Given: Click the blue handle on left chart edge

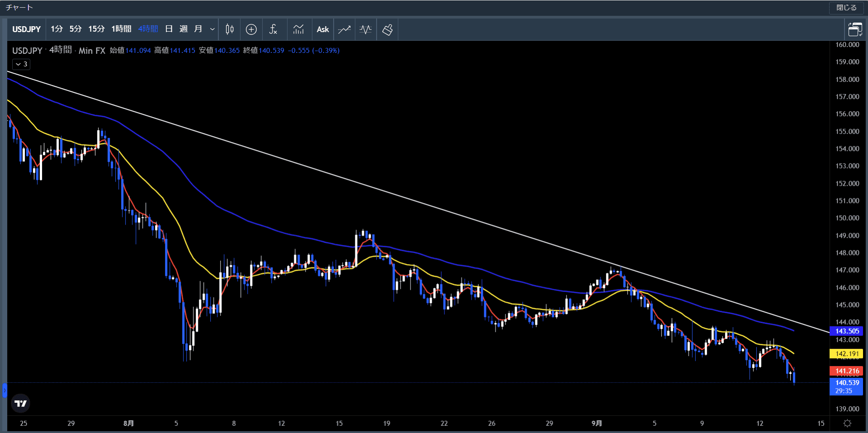Looking at the screenshot, I should pyautogui.click(x=5, y=390).
